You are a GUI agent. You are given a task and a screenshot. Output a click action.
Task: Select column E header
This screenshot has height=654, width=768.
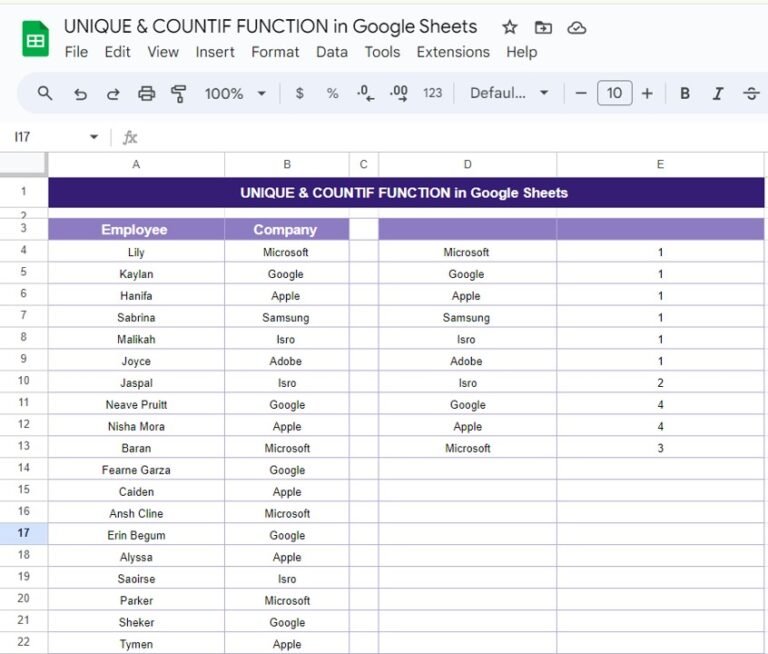point(660,164)
